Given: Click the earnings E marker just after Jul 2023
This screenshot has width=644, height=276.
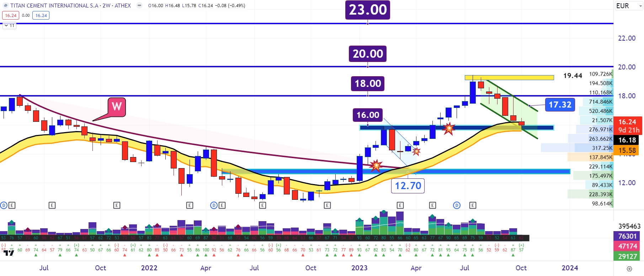Looking at the screenshot, I should [473, 205].
